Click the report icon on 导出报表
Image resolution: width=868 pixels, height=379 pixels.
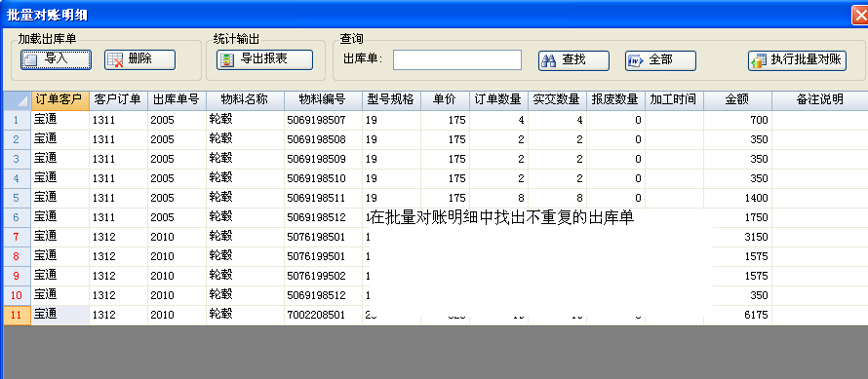point(227,60)
